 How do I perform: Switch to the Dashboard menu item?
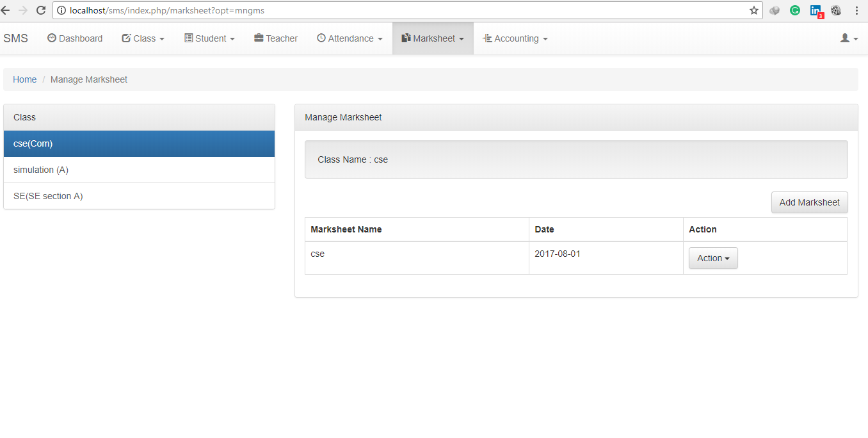tap(75, 38)
